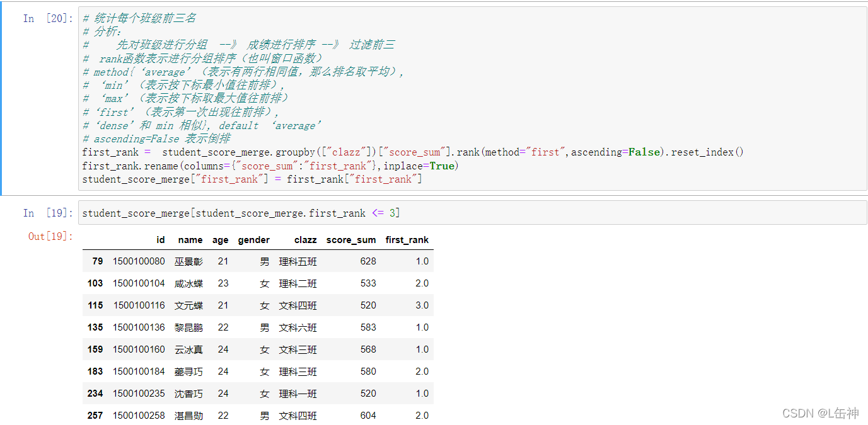Click the id cell 1500100104
The image size is (868, 425).
click(x=139, y=283)
